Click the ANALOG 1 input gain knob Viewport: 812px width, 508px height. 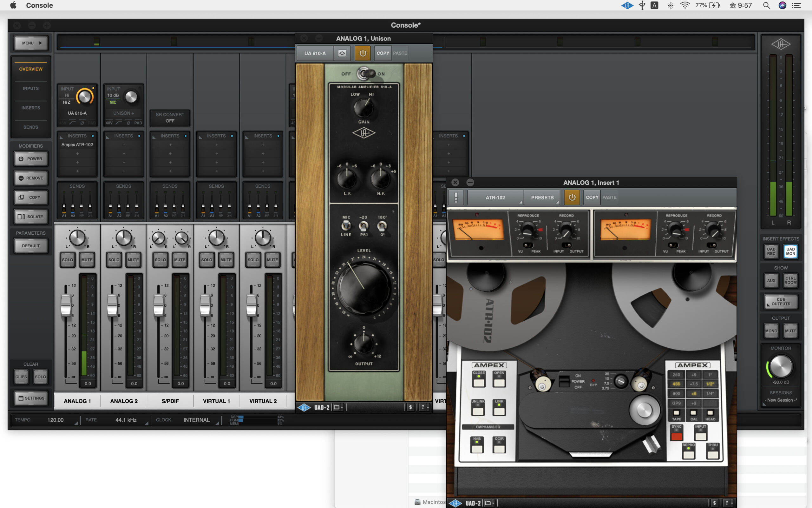click(85, 97)
